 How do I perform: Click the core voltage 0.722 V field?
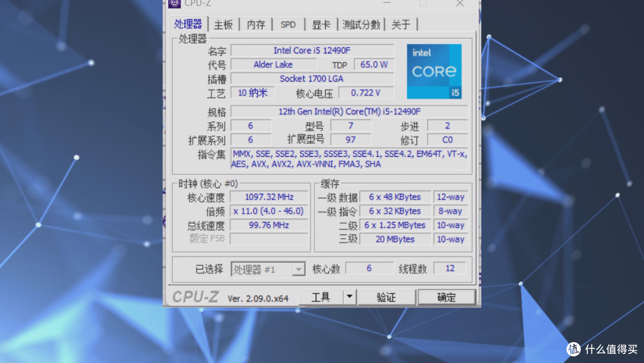366,93
